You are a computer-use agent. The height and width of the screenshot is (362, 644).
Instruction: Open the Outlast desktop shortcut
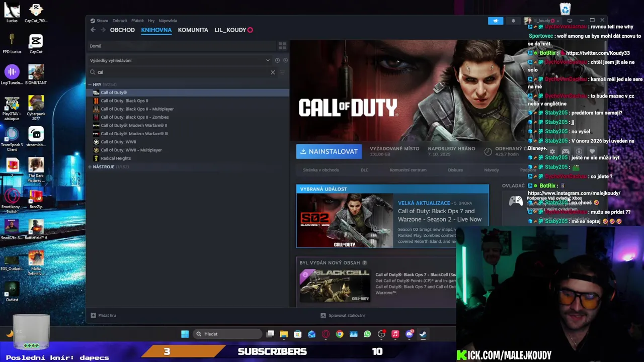click(x=12, y=292)
